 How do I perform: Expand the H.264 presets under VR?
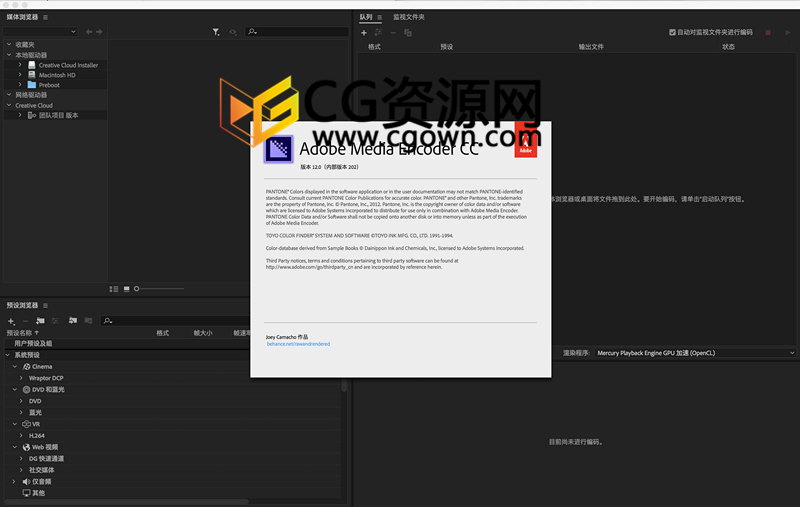click(x=21, y=436)
